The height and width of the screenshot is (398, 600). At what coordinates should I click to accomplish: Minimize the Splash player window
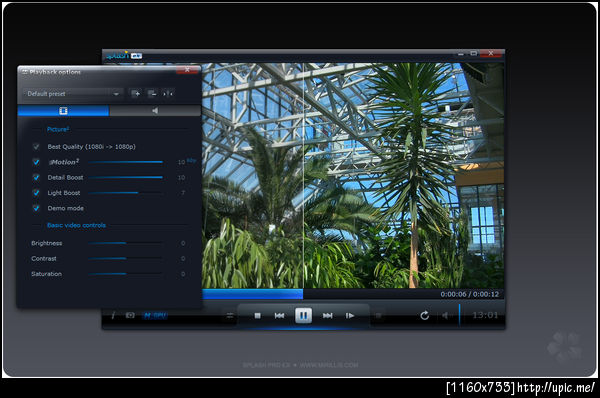(461, 54)
